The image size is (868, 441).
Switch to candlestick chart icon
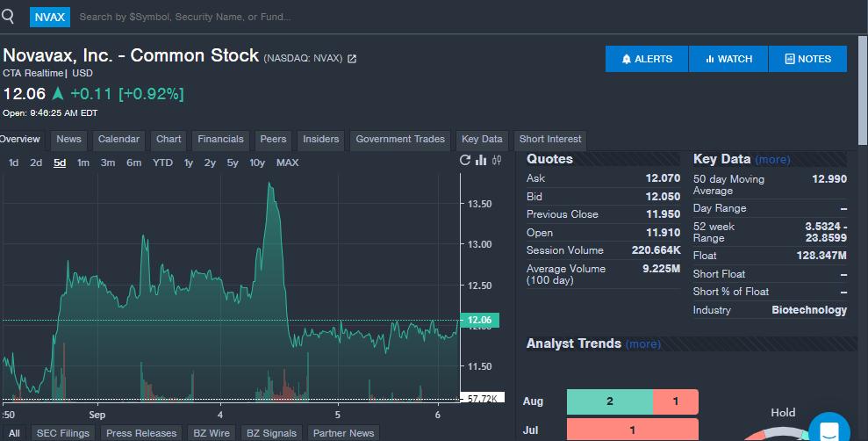[x=497, y=160]
